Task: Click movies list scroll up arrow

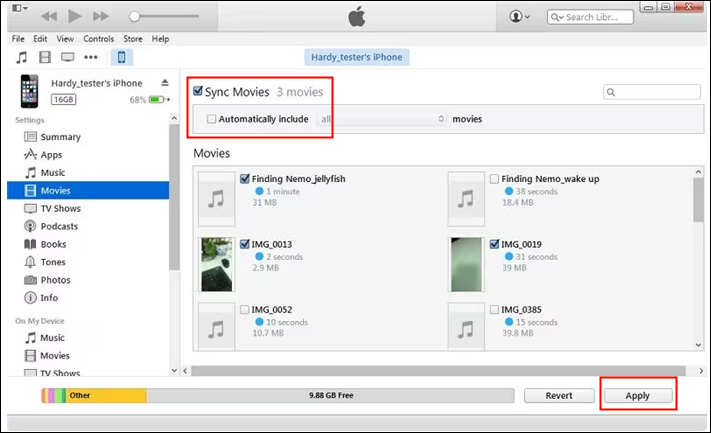Action: point(698,172)
